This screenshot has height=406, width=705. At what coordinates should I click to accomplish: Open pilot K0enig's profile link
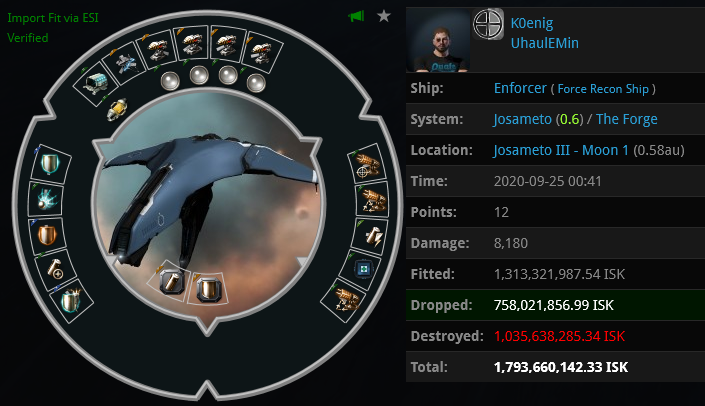coord(531,23)
